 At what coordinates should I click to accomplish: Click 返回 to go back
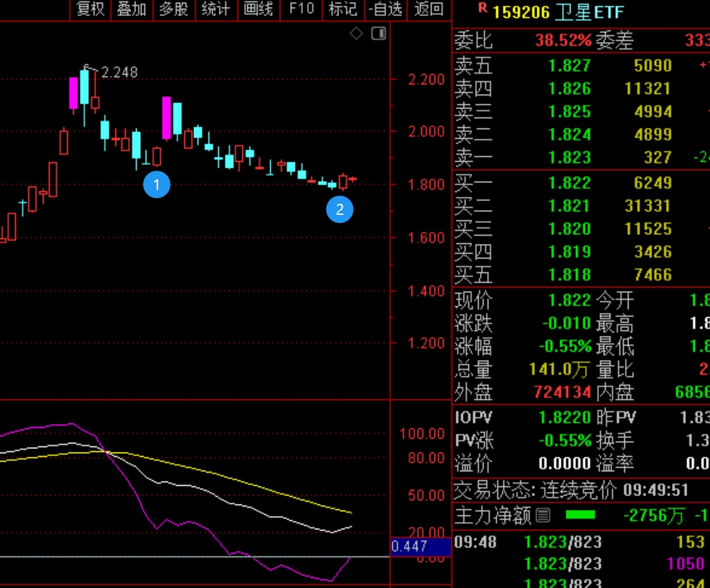[x=428, y=9]
